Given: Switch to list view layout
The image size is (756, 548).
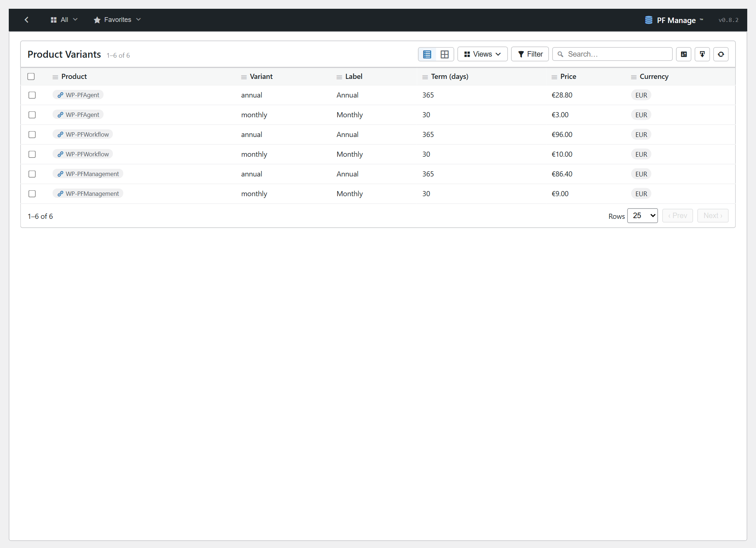Looking at the screenshot, I should coord(427,54).
